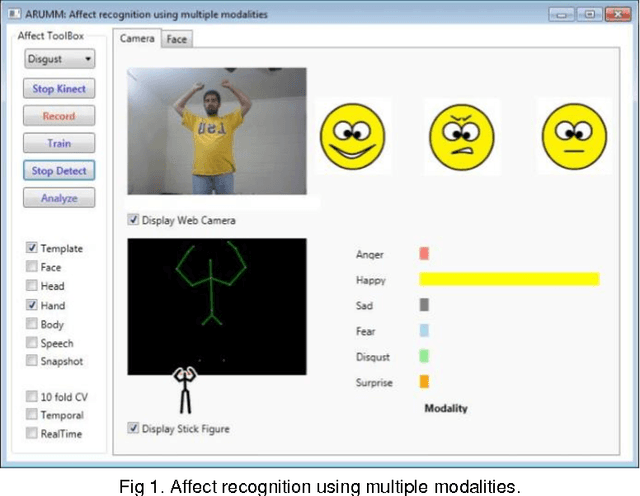The width and height of the screenshot is (640, 496).
Task: Click the Train button
Action: [59, 143]
